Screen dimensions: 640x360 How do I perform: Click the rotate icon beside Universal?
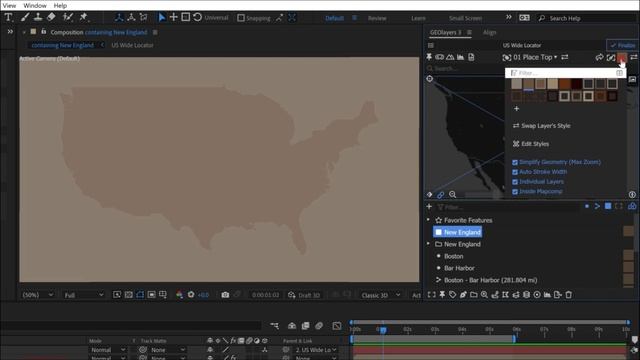click(198, 17)
